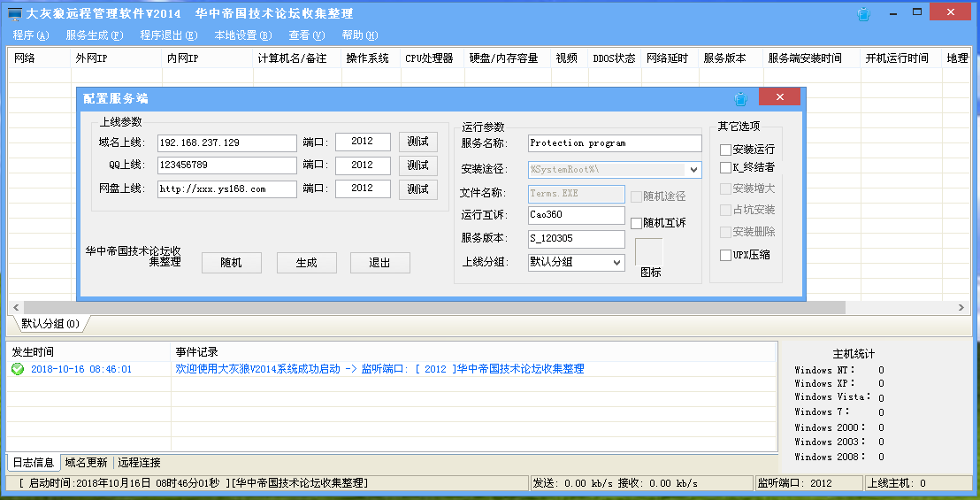This screenshot has width=980, height=500.
Task: Click the 随机 button
Action: [231, 263]
